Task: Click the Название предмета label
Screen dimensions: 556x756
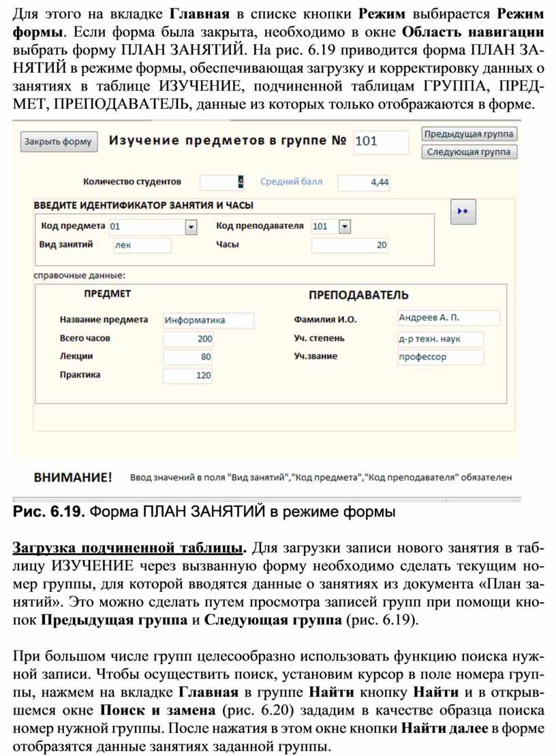Action: click(104, 319)
